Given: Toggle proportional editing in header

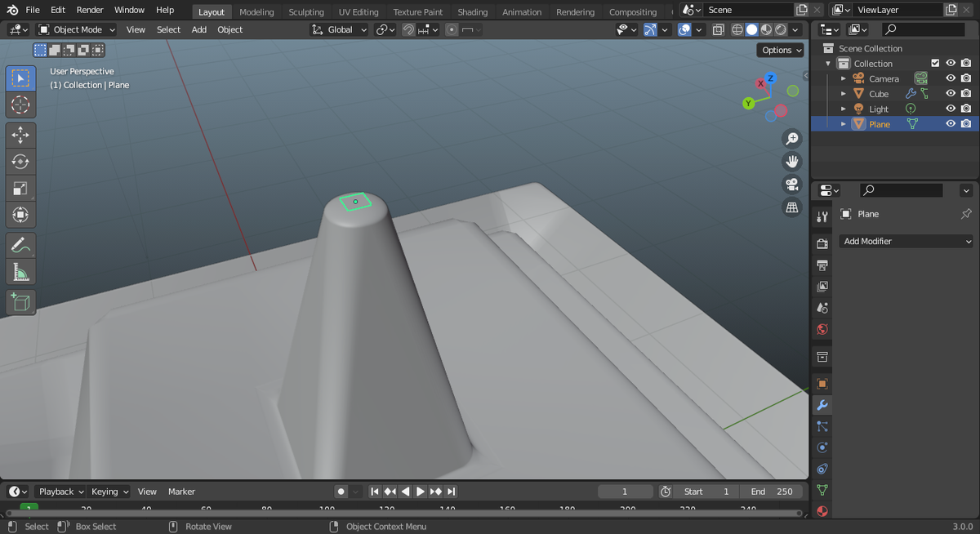Looking at the screenshot, I should 452,29.
